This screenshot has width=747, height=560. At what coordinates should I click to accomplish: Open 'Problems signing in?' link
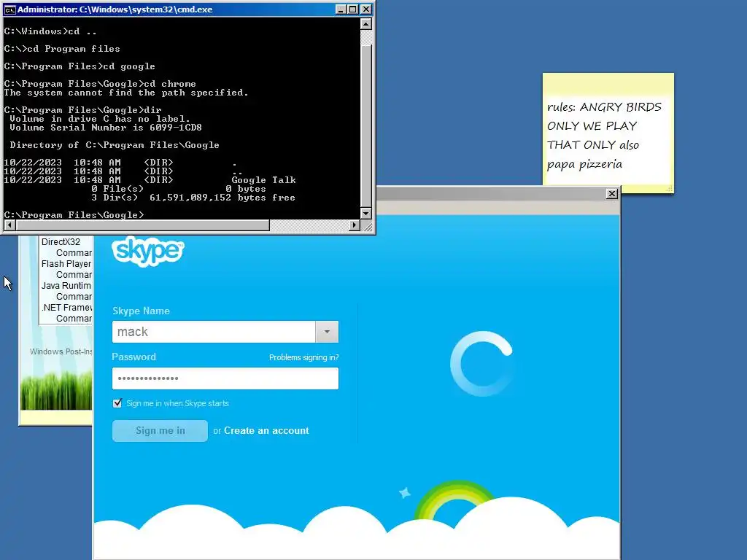(x=304, y=357)
